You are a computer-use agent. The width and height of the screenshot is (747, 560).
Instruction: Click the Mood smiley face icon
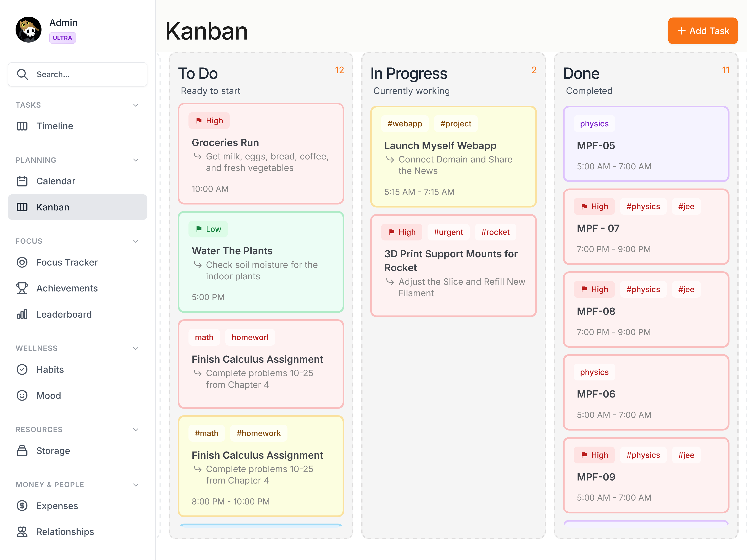[22, 395]
